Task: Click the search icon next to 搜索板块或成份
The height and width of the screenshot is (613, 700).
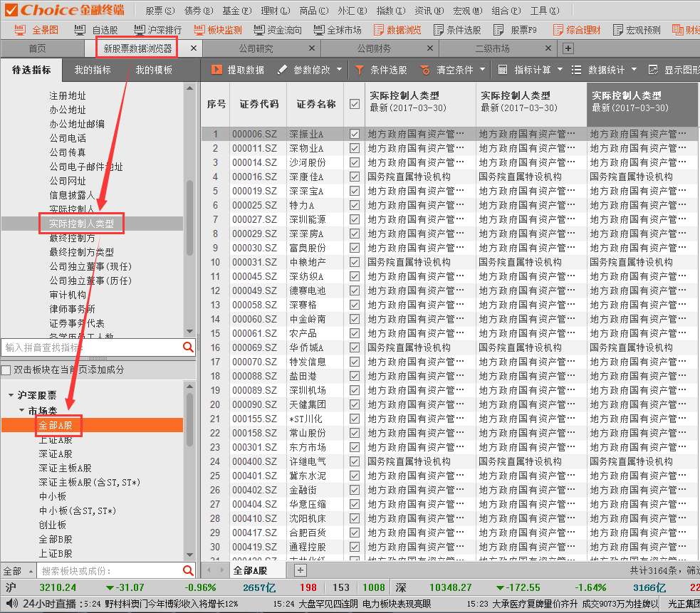Action: click(x=188, y=571)
